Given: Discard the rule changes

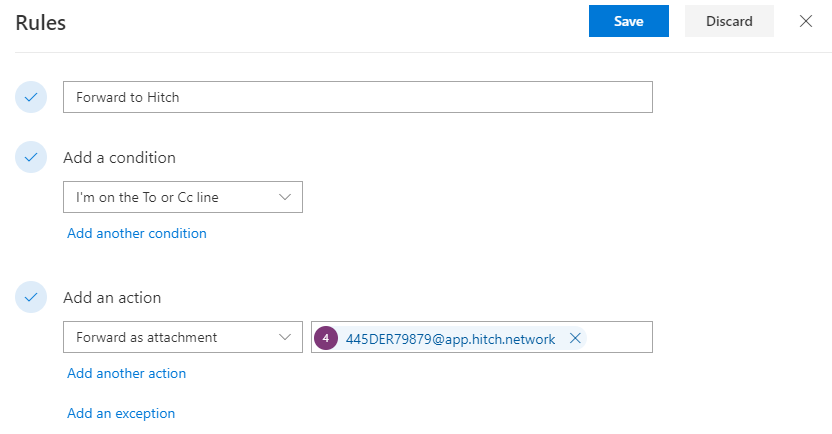Looking at the screenshot, I should click(730, 21).
